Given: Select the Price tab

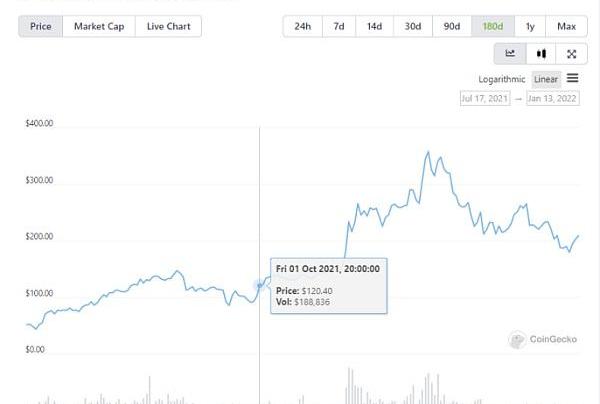Looking at the screenshot, I should [x=41, y=26].
